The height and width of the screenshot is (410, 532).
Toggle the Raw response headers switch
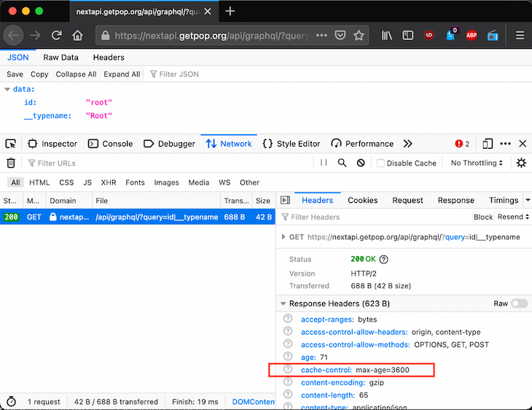[x=520, y=303]
